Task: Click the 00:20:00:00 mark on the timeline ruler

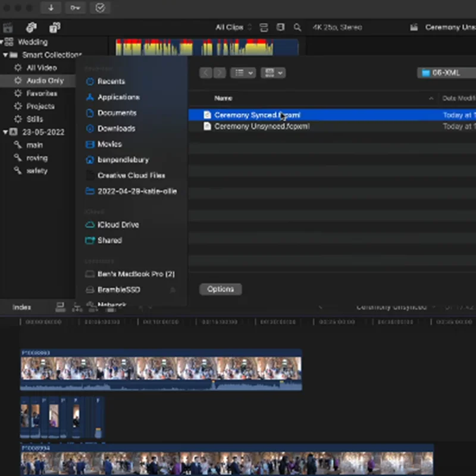Action: coord(278,322)
